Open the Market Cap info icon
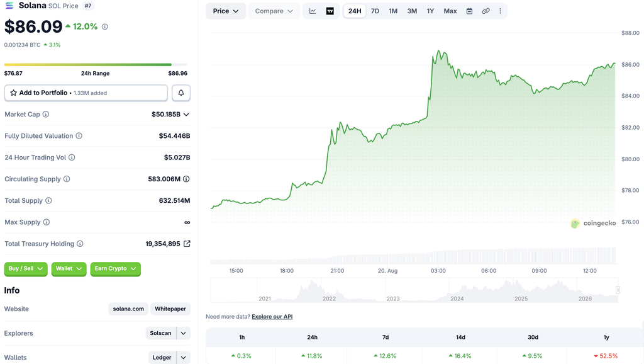Image resolution: width=644 pixels, height=364 pixels. tap(46, 115)
